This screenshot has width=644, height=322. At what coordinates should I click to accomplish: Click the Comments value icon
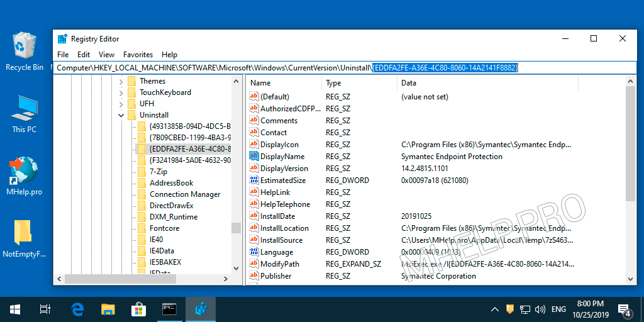coord(254,120)
